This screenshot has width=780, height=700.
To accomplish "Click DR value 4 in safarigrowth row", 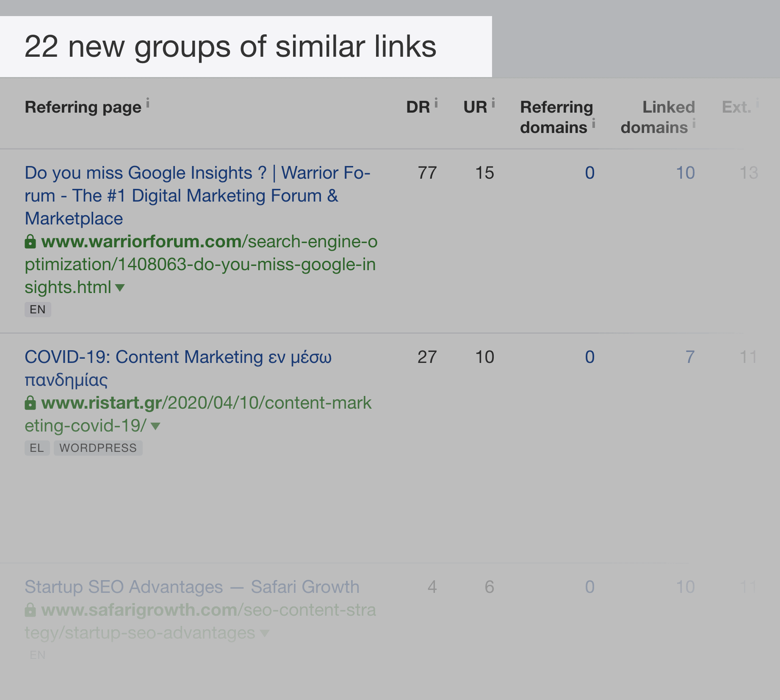I will [x=432, y=587].
